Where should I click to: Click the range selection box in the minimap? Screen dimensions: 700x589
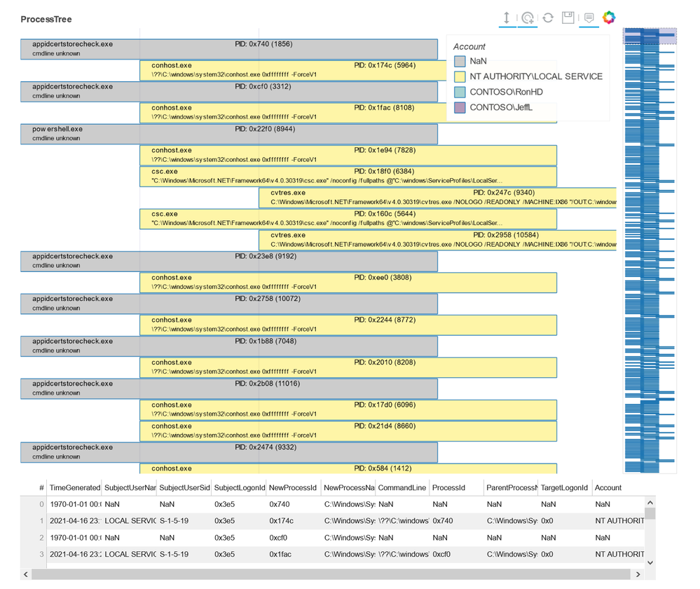[x=650, y=36]
